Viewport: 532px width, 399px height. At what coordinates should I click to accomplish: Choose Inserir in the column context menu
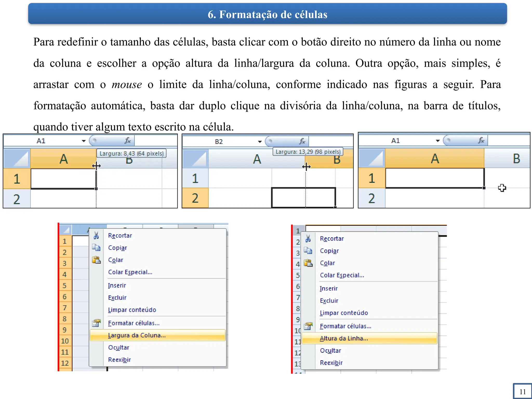(117, 285)
